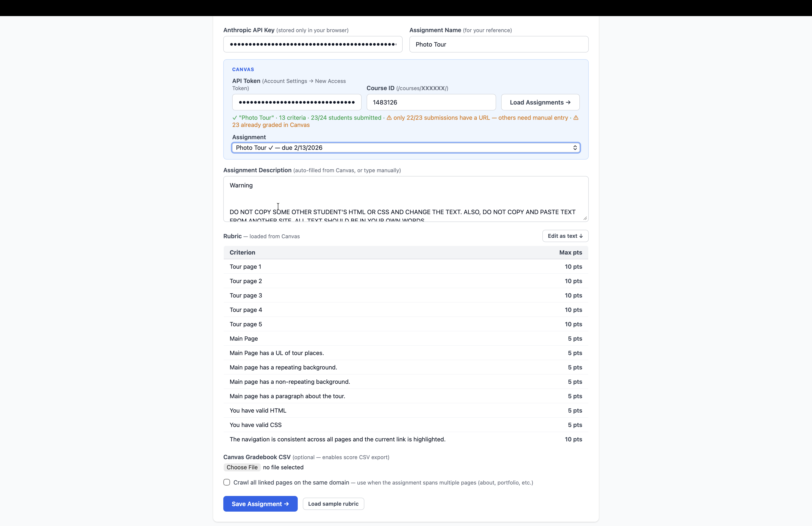Click the Main Page criterion row
The height and width of the screenshot is (526, 812).
point(406,338)
